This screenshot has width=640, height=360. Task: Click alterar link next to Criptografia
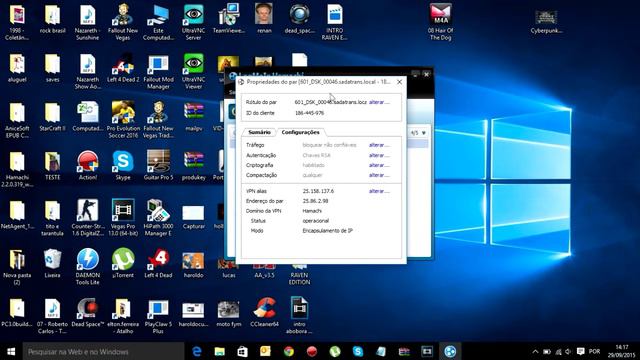[x=379, y=165]
